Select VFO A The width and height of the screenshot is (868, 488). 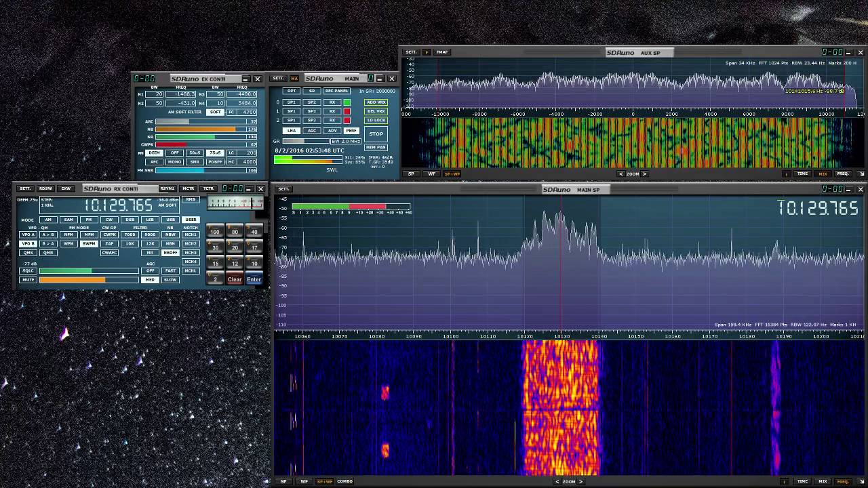pos(28,235)
